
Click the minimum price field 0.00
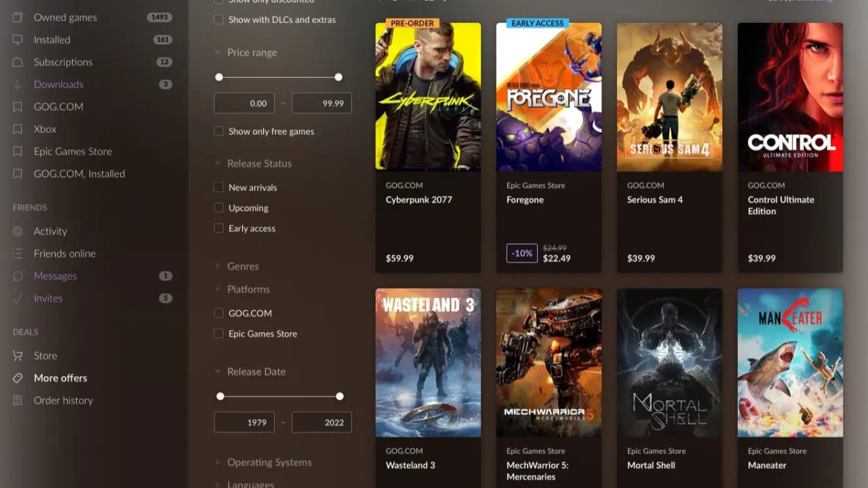[x=244, y=103]
